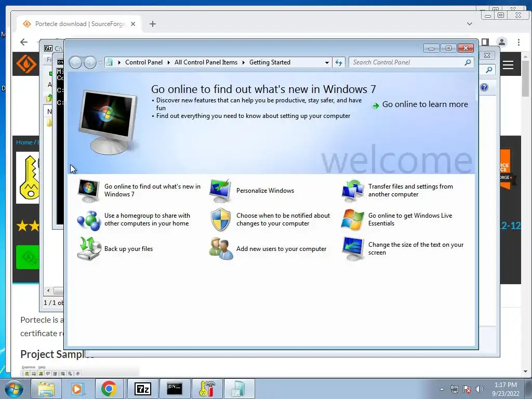Screen dimensions: 532x399
Task: Select the Portecle download SourceForge tab
Action: click(x=79, y=24)
